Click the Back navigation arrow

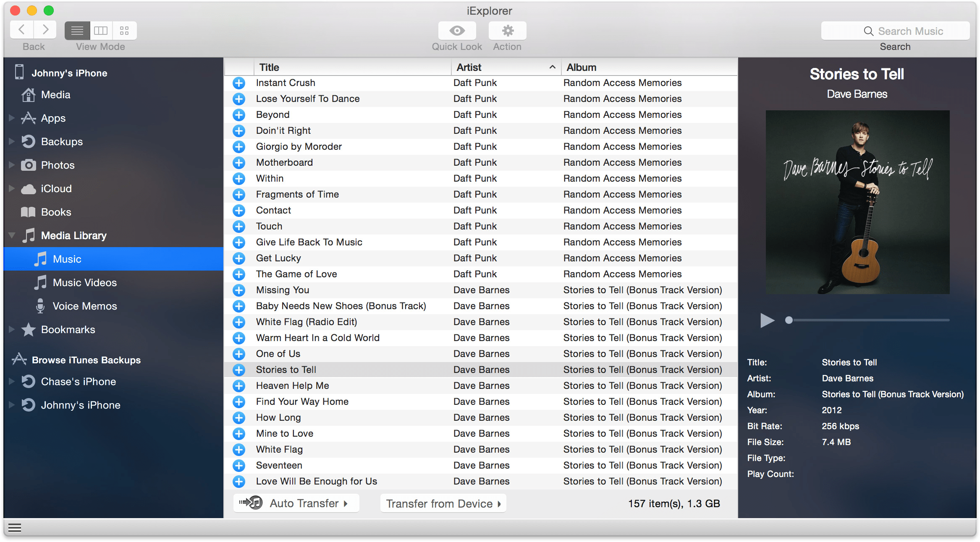[x=21, y=29]
